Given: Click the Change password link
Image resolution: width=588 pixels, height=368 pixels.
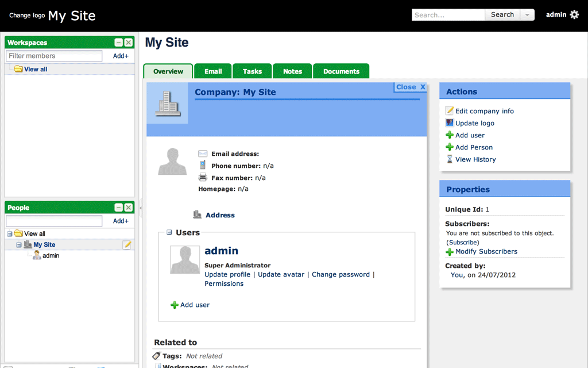Looking at the screenshot, I should 341,274.
